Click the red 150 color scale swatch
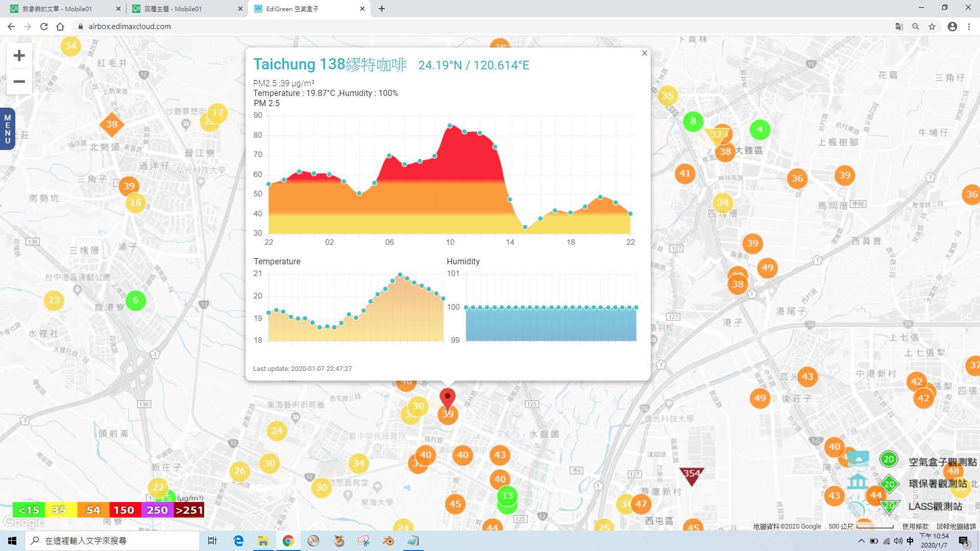The image size is (980, 551). (x=124, y=510)
